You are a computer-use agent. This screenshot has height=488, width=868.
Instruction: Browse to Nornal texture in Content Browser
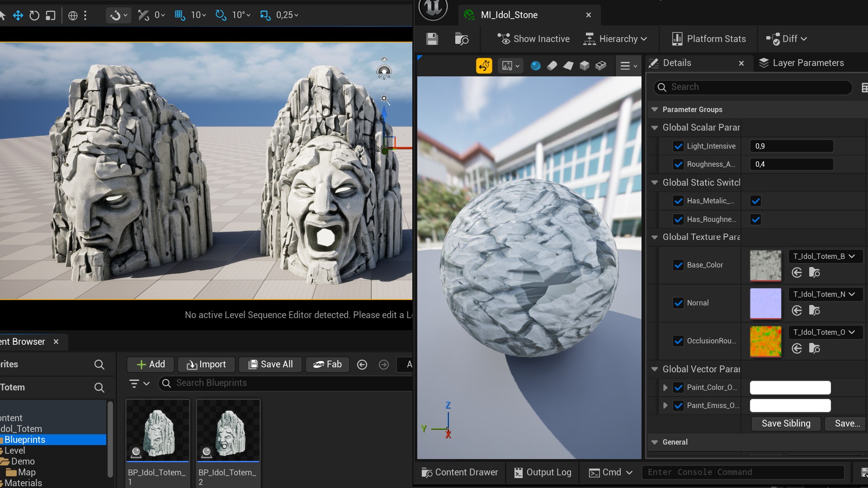pyautogui.click(x=814, y=310)
